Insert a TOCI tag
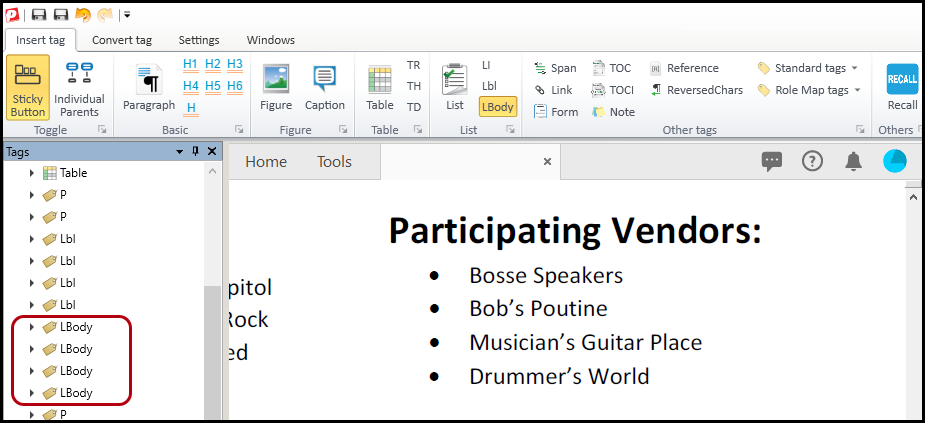 pos(612,90)
